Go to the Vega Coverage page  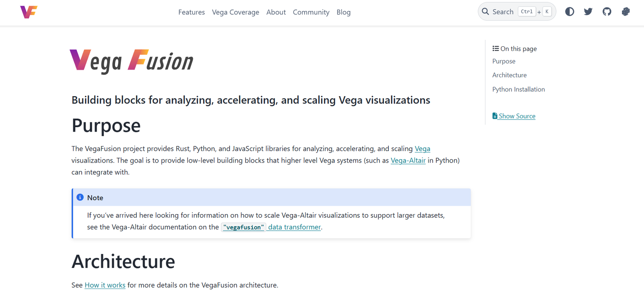(x=235, y=12)
